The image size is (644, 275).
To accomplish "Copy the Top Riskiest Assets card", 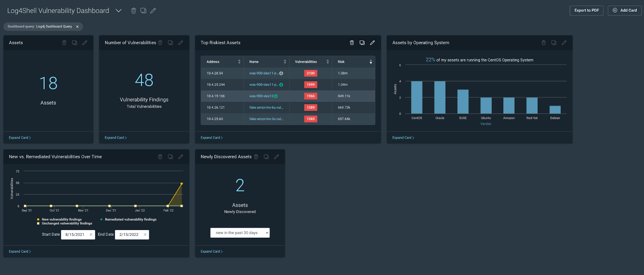I will pos(362,43).
